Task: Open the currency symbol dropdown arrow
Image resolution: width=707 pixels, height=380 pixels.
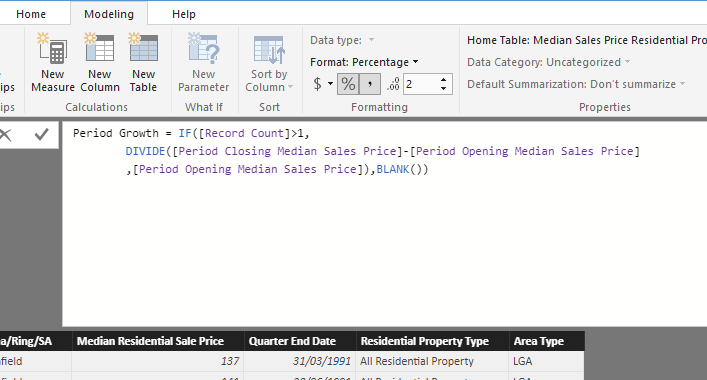Action: (x=331, y=84)
